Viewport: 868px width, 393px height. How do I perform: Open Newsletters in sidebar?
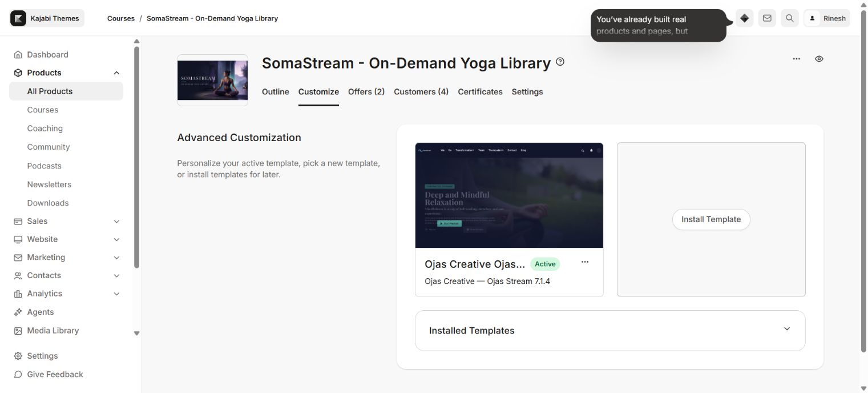coord(49,185)
